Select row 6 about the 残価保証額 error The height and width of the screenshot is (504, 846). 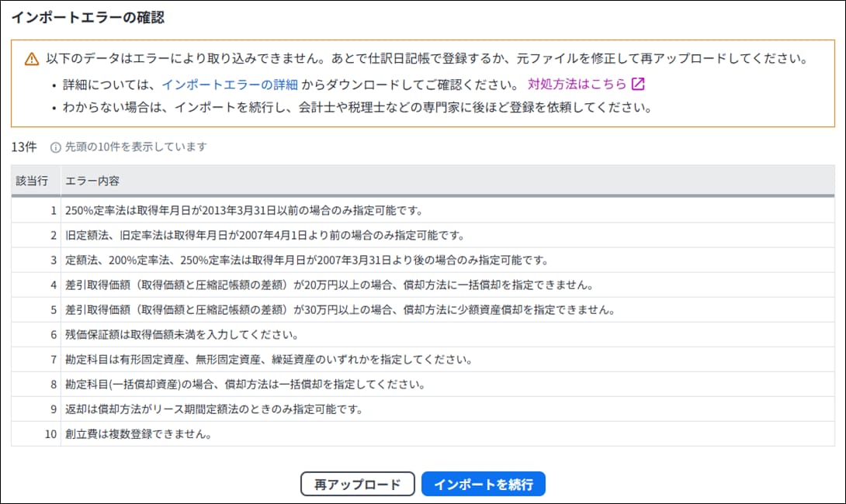coord(423,334)
